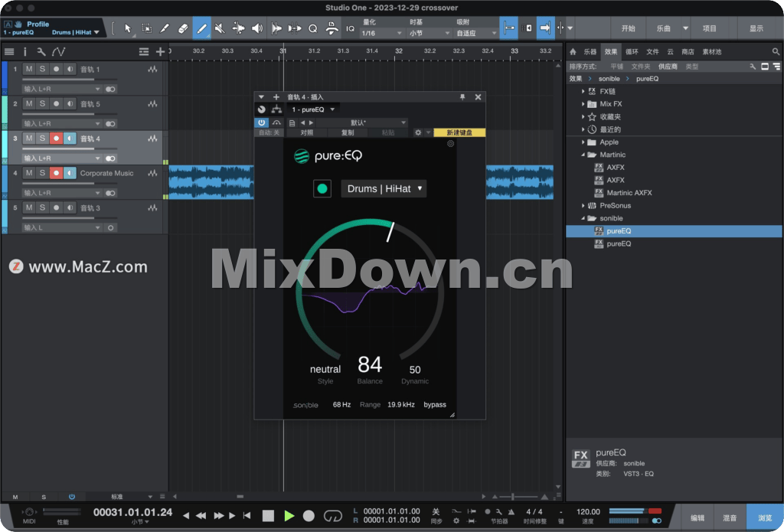Start recording with the transport record button
The height and width of the screenshot is (532, 784).
point(309,515)
